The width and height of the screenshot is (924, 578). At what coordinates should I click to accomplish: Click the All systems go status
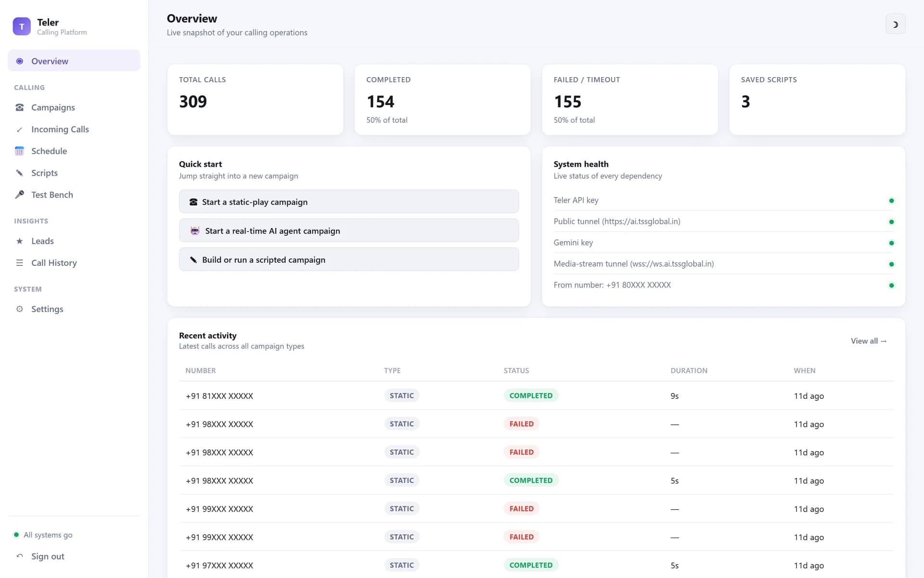[43, 535]
